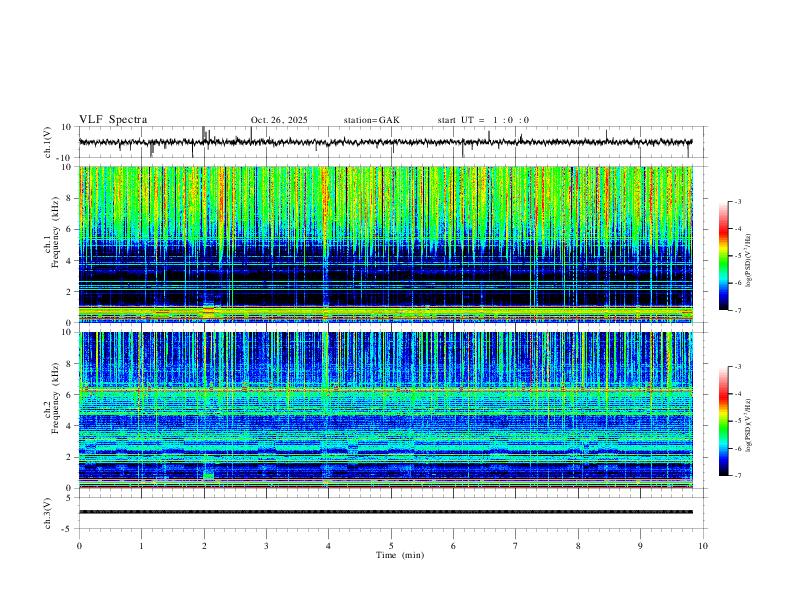Click the time axis tick label "8"

[578, 546]
